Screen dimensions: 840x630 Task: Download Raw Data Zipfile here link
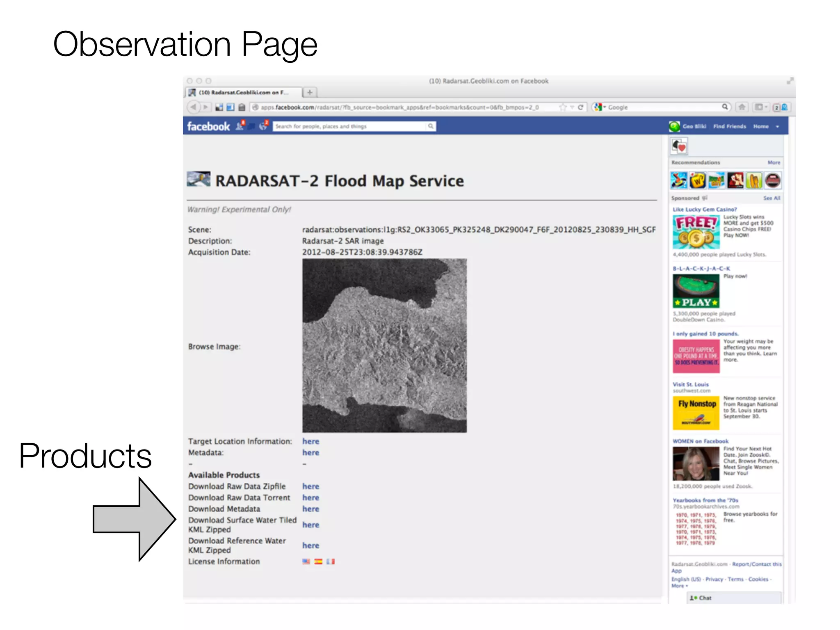[x=310, y=486]
